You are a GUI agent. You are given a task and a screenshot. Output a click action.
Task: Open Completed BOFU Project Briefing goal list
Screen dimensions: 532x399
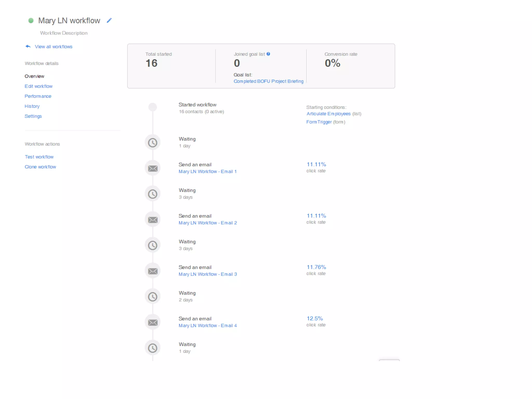coord(268,81)
